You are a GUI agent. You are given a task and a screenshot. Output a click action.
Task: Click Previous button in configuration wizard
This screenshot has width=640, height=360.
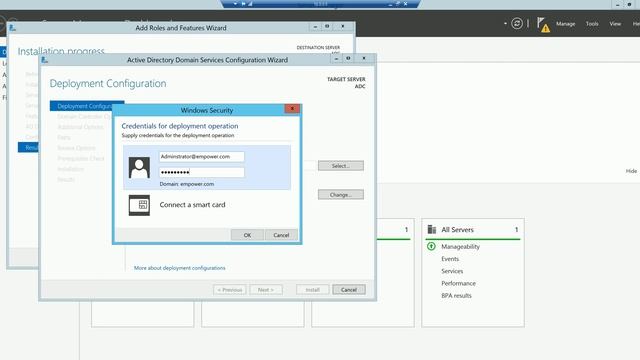coord(230,290)
